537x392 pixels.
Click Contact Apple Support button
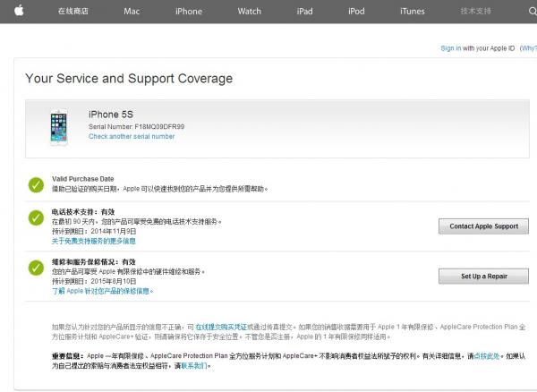[x=483, y=226]
